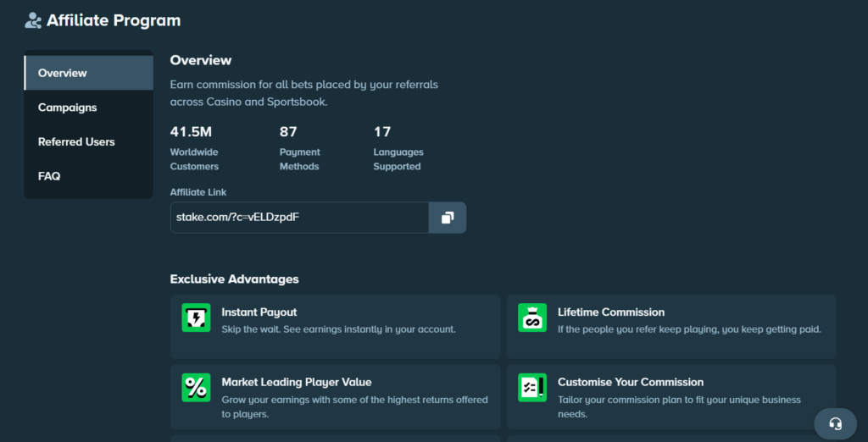This screenshot has width=868, height=442.
Task: Click the Lifetime Commission card title
Action: point(611,312)
